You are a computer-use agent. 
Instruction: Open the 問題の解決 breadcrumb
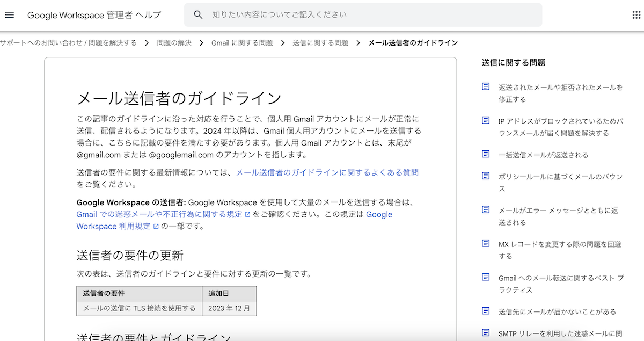[174, 43]
